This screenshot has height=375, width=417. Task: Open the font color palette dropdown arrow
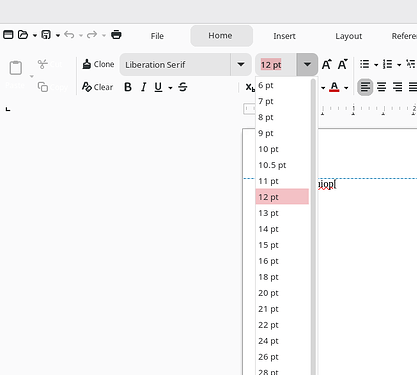point(346,88)
